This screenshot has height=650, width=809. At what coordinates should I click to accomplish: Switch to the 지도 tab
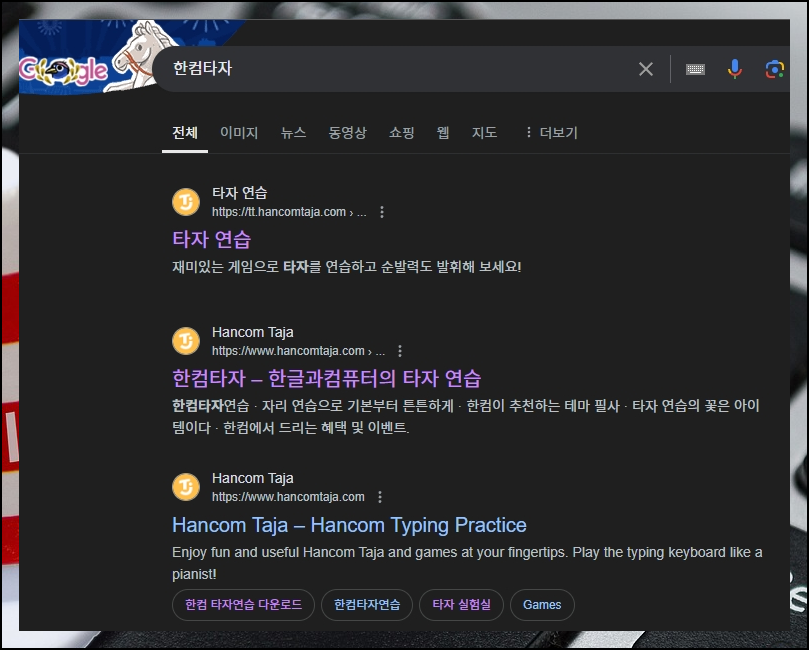point(484,133)
